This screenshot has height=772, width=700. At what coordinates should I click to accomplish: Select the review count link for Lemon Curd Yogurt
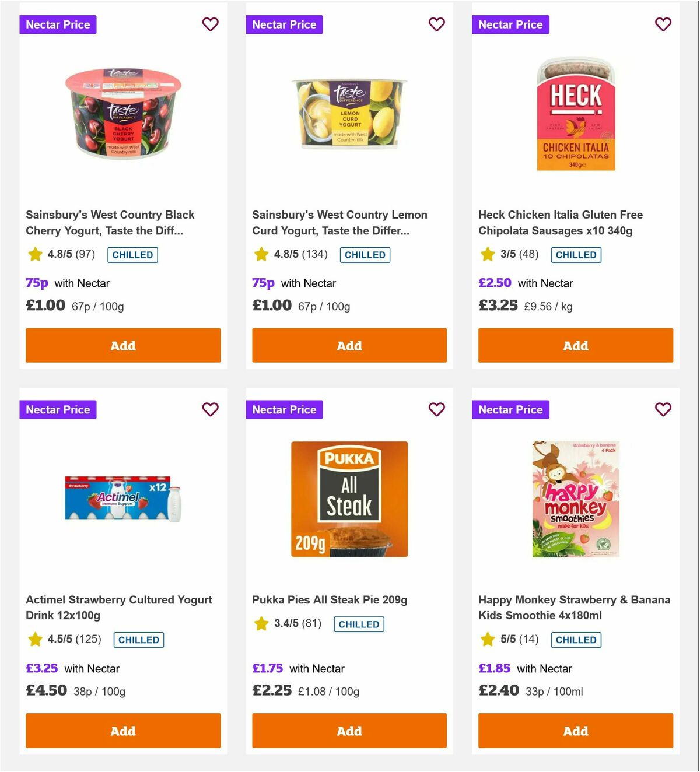pos(315,254)
